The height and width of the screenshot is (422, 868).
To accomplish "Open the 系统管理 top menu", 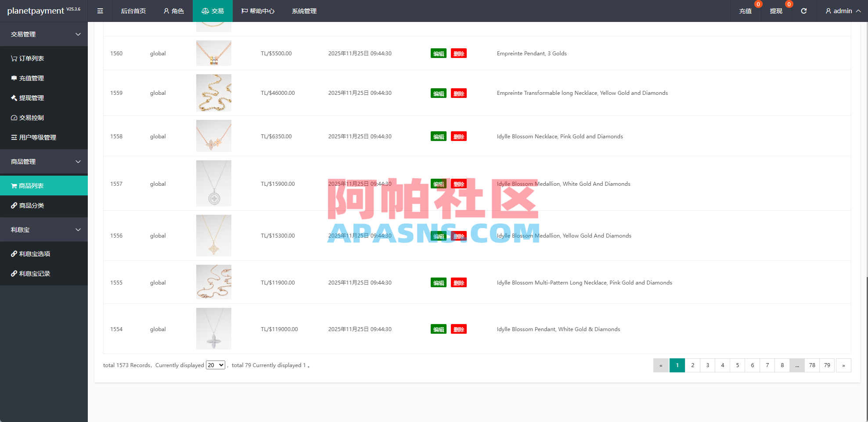I will (x=304, y=11).
